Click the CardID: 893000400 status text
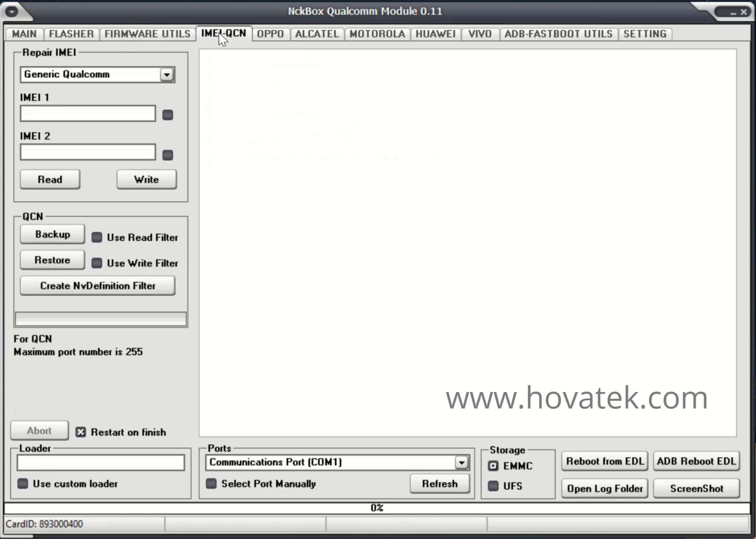Screen dimensions: 756x539 (x=44, y=524)
